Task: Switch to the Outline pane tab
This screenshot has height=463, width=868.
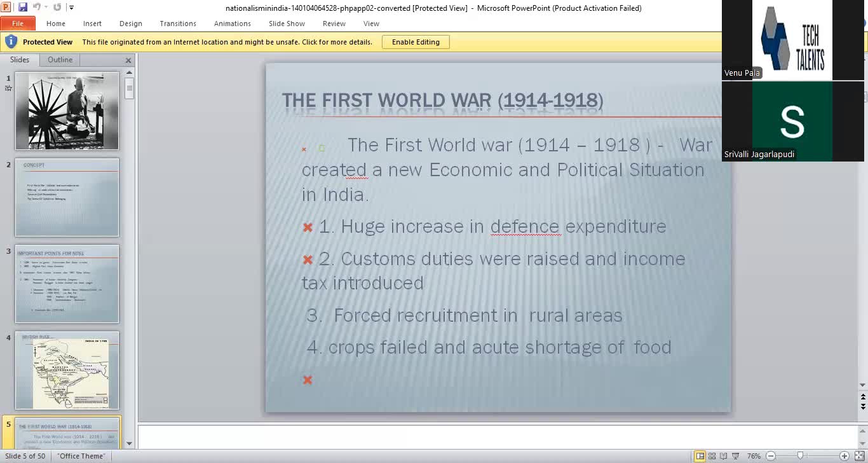Action: pos(60,60)
